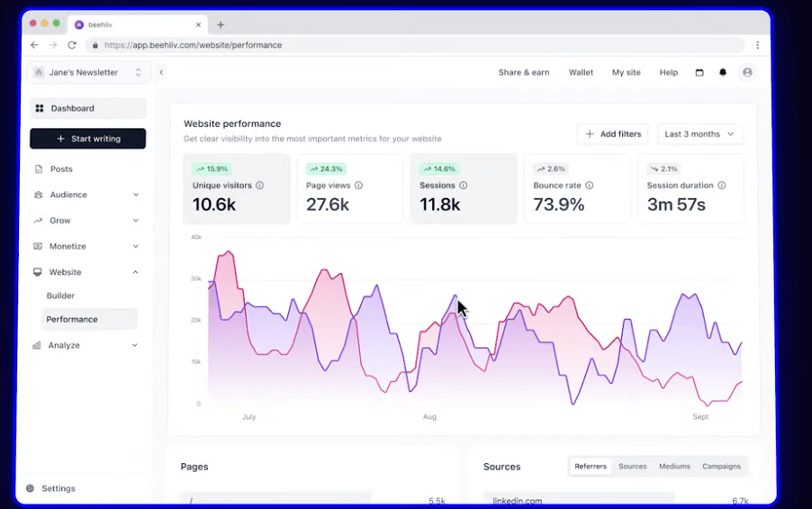Click the Aug label on chart axis

tap(429, 417)
